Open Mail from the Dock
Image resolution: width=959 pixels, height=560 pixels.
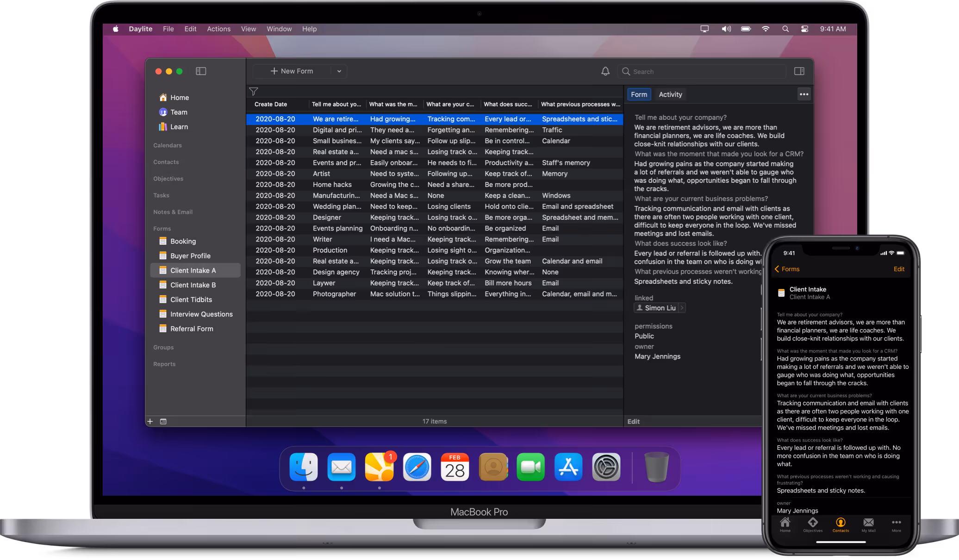click(x=342, y=467)
